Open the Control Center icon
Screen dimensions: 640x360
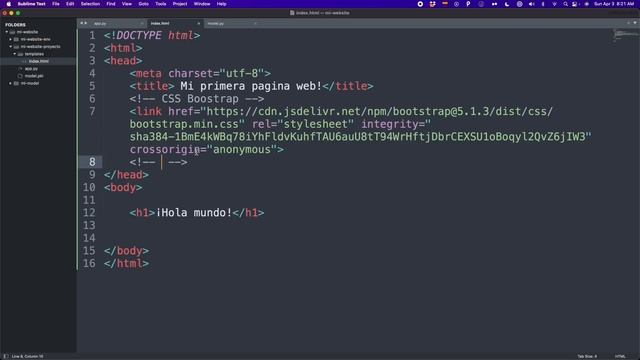(x=575, y=4)
